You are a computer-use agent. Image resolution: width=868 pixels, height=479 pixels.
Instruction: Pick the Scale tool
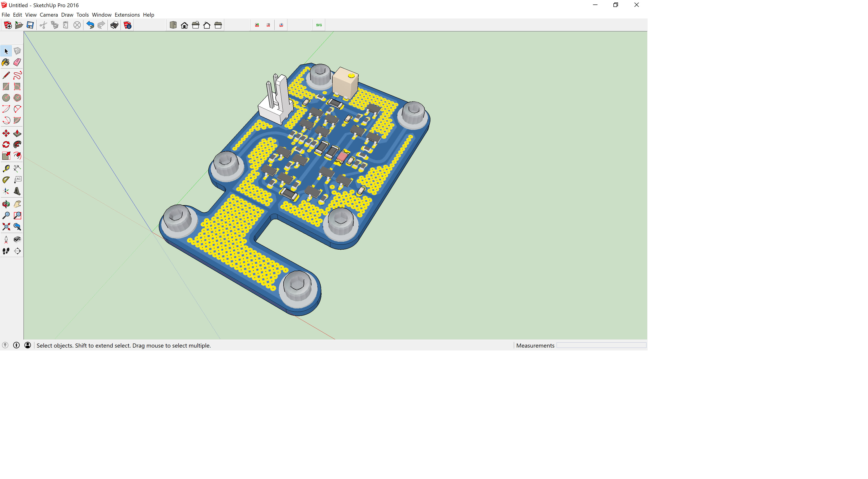point(6,155)
